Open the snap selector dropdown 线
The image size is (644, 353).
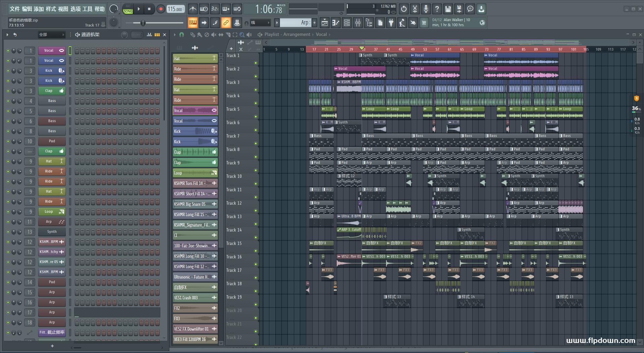pyautogui.click(x=260, y=23)
